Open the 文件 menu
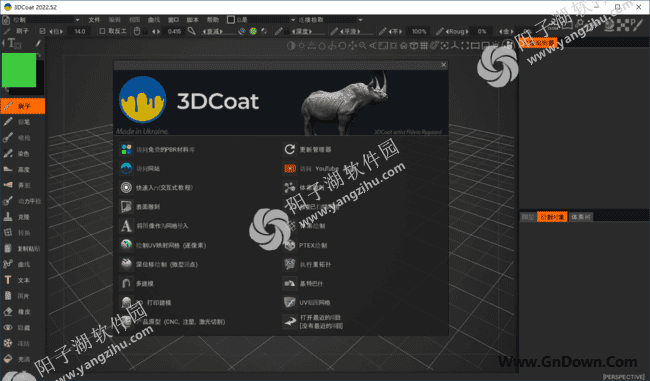Screen dimensions: 650x381 95,19
